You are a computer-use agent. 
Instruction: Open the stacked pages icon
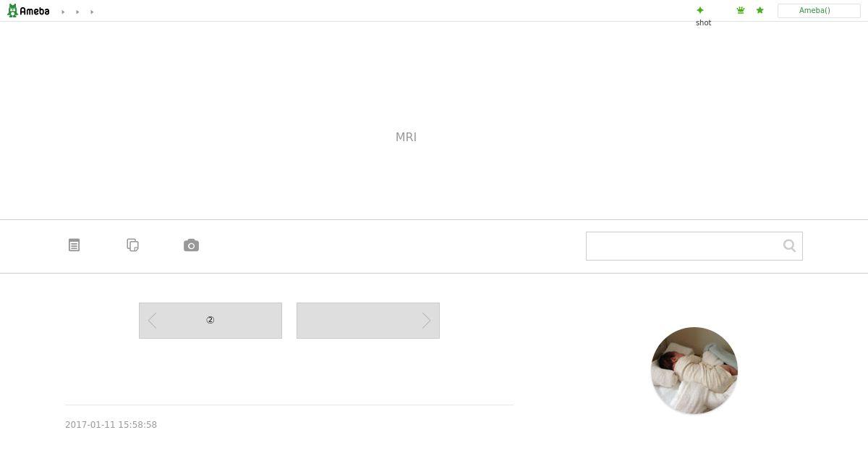point(133,245)
